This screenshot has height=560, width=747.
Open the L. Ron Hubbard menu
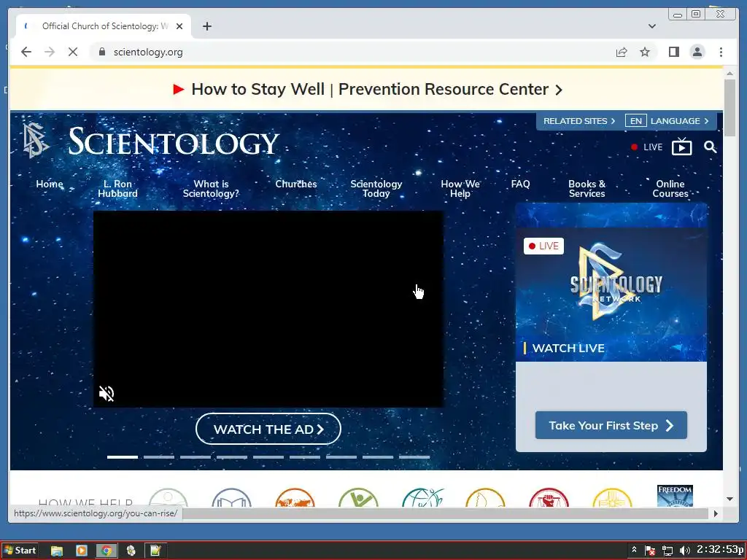click(117, 189)
